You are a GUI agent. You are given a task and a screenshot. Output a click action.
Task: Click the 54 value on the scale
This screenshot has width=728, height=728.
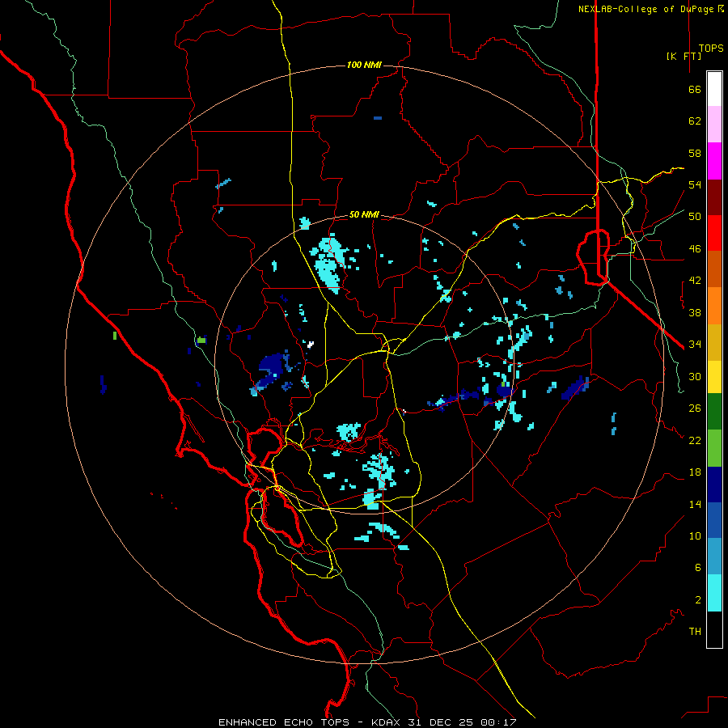pos(695,184)
